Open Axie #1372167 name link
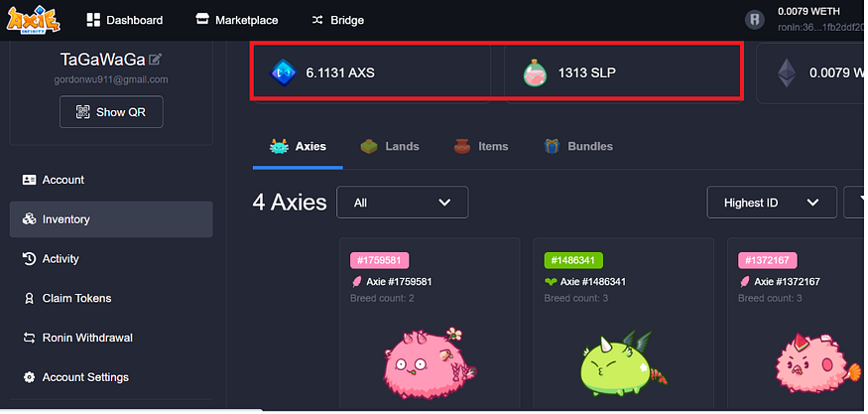868x414 pixels. 787,282
